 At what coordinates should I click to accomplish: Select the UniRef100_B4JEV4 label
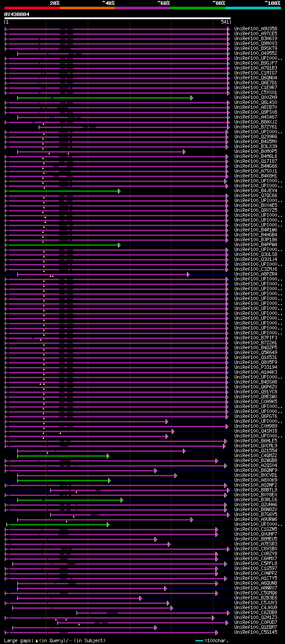pos(256,190)
